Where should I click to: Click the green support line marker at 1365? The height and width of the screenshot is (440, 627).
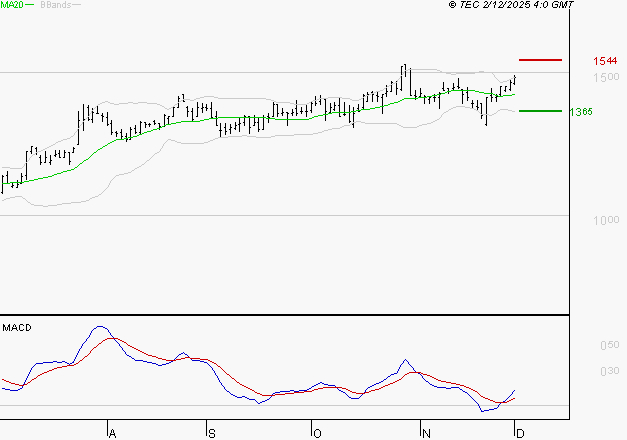pos(540,111)
